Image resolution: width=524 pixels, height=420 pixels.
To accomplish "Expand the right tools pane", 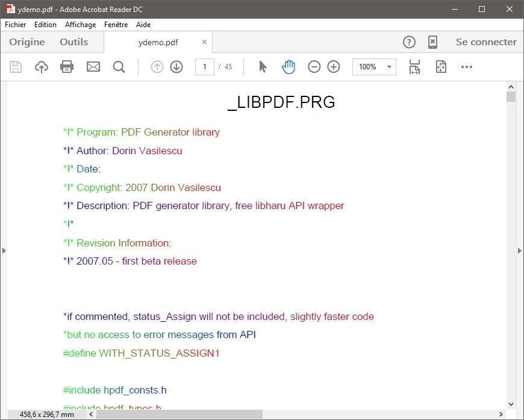I will 520,251.
